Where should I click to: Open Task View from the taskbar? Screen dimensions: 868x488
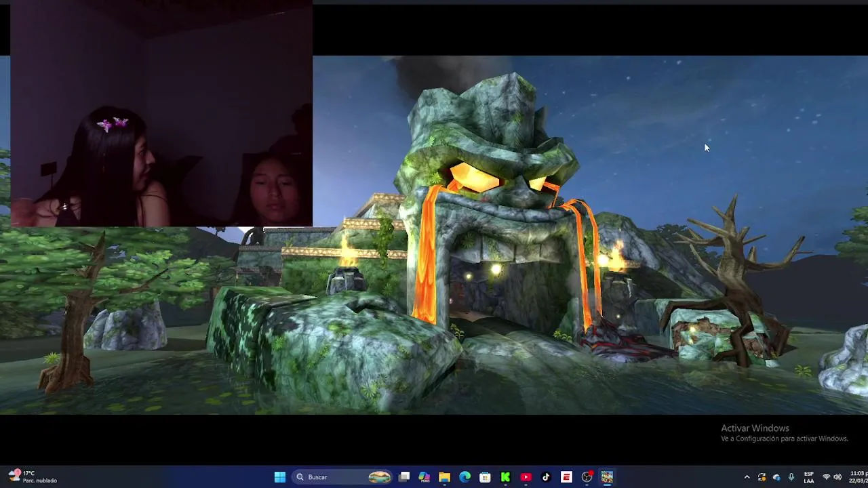click(404, 477)
